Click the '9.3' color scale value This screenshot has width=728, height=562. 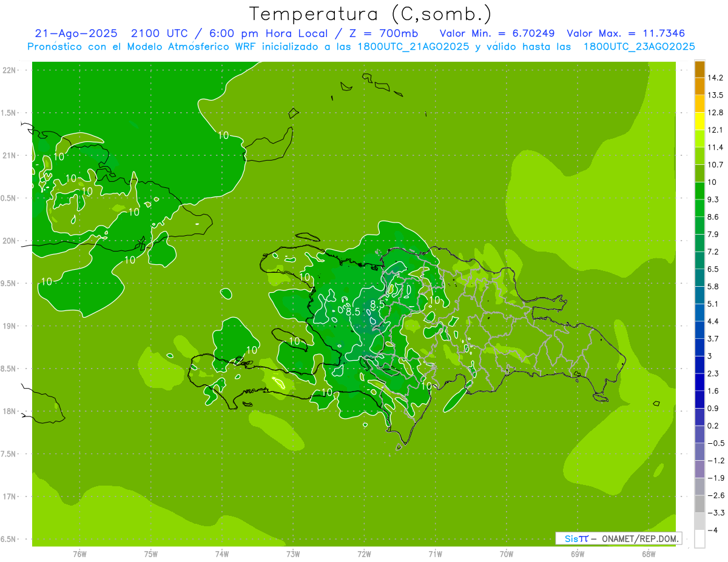(x=713, y=199)
